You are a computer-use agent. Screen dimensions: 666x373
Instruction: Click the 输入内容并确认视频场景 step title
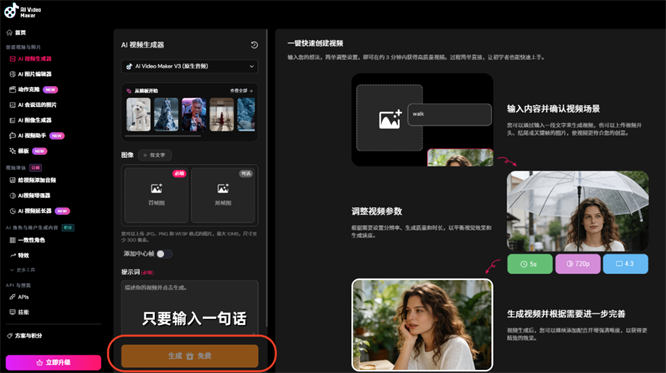(x=553, y=109)
